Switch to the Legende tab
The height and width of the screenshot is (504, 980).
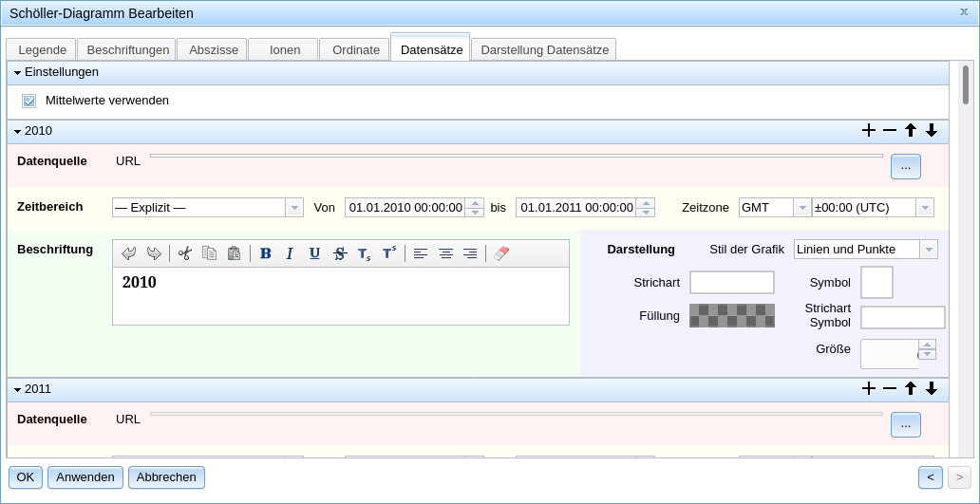(41, 50)
